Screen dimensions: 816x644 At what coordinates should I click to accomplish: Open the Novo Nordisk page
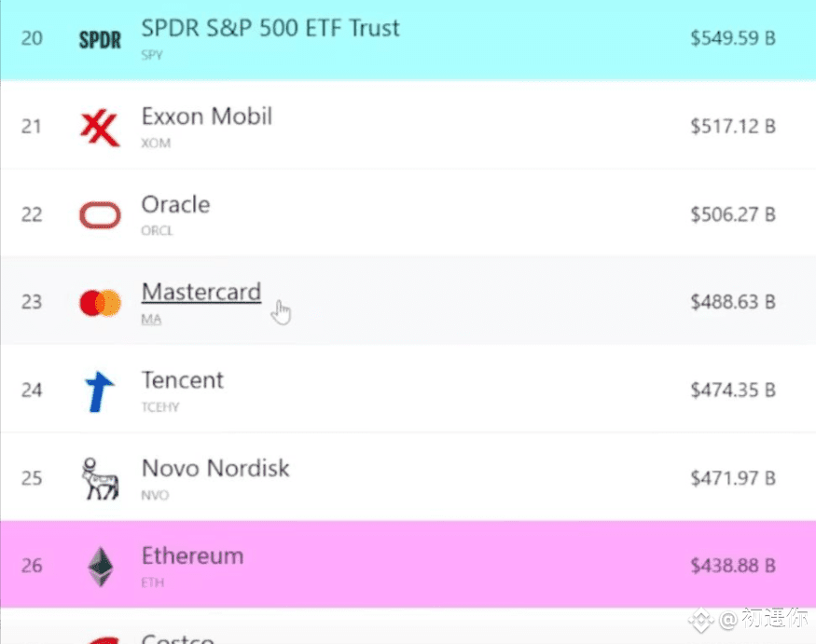coord(214,468)
